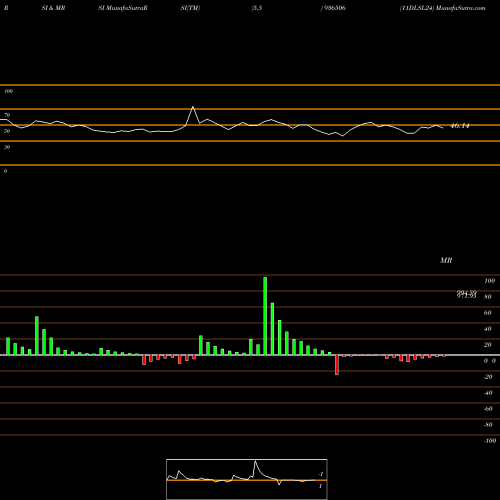Click the '-1' label in mini chart
The image size is (500, 500).
coord(321,474)
